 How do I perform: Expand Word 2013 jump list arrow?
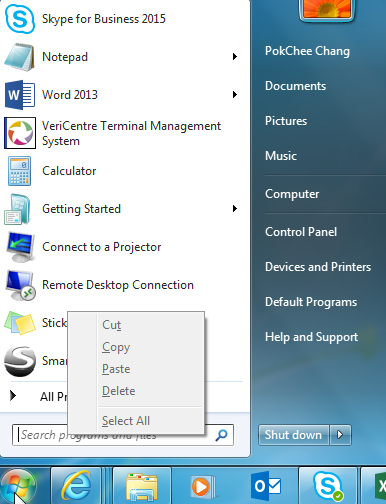pyautogui.click(x=235, y=95)
